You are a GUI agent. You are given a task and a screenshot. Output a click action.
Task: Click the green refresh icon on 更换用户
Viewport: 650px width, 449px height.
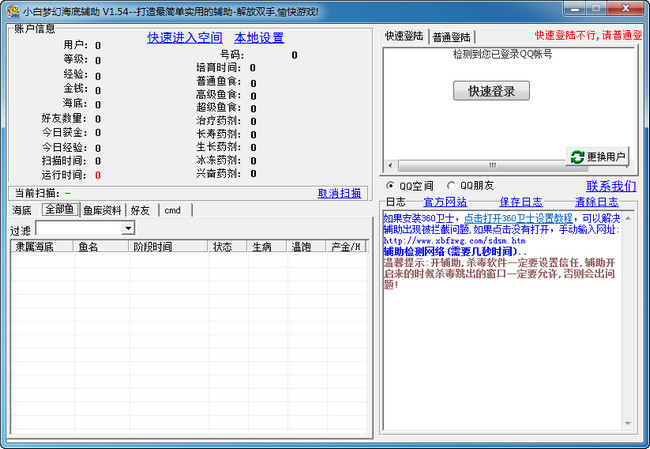pos(577,157)
